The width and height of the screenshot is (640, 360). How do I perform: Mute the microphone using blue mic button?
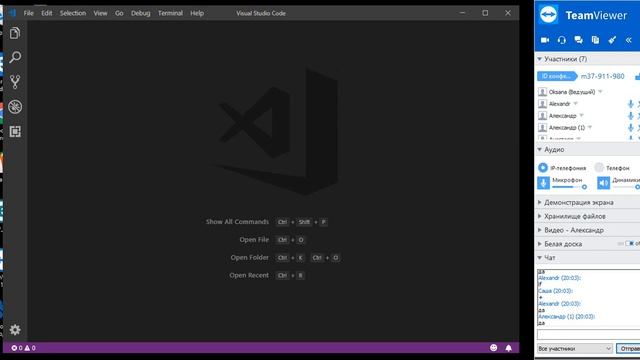[x=543, y=182]
